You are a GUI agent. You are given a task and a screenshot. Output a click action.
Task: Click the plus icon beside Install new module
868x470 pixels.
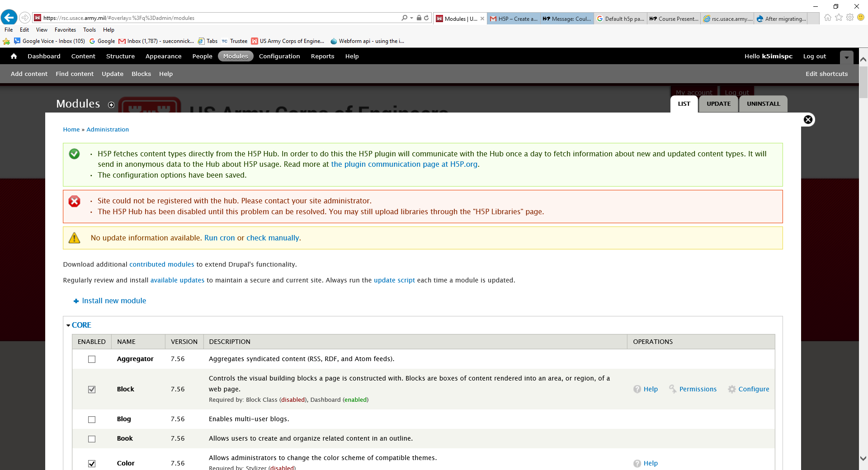click(x=76, y=301)
